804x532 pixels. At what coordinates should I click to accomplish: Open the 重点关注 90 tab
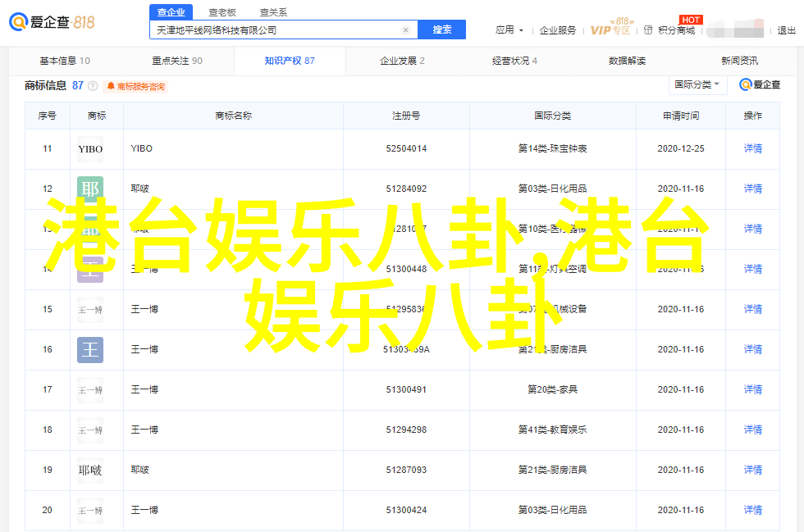pos(177,61)
